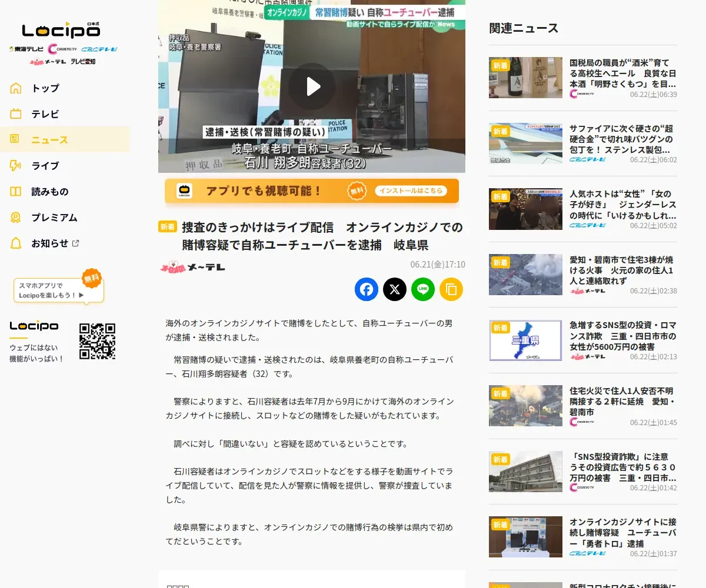The width and height of the screenshot is (706, 588).
Task: Open the メ~テレ logo in sidebar header
Action: click(48, 61)
